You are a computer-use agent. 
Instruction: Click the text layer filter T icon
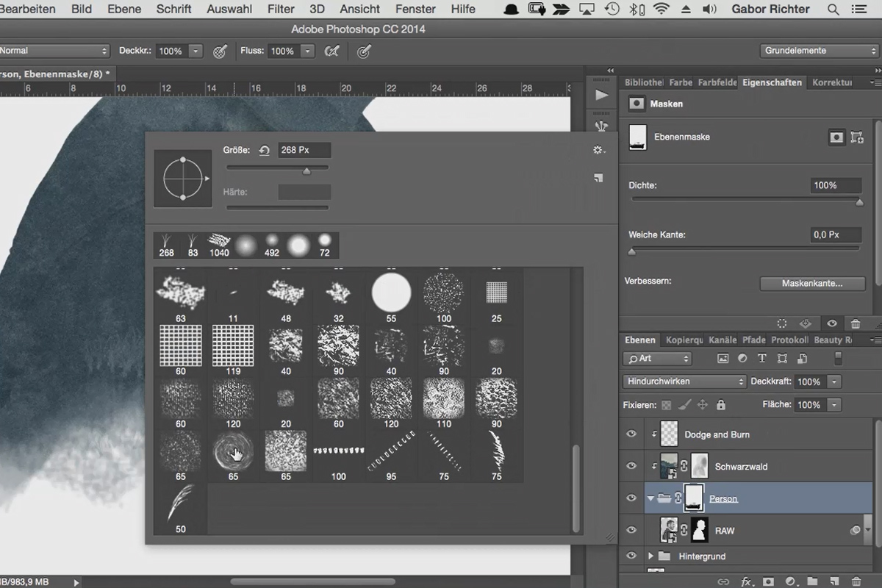(x=761, y=359)
